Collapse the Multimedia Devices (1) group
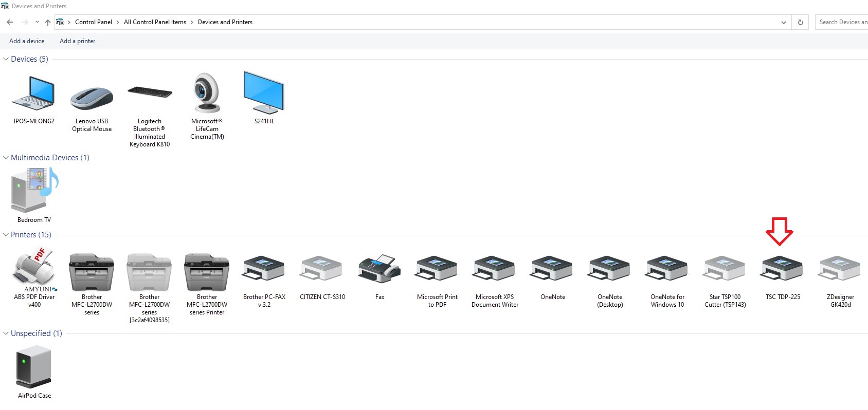The image size is (868, 410). click(x=6, y=158)
